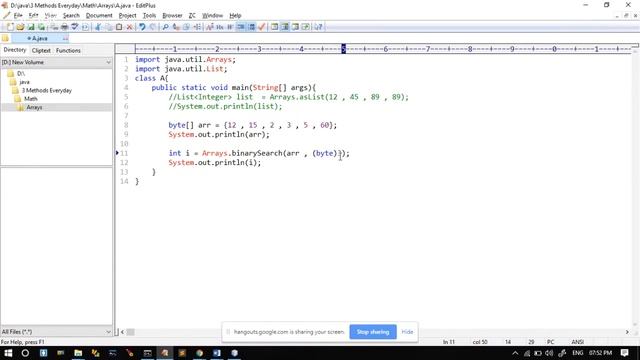
Task: Open the Search menu
Action: click(x=71, y=16)
